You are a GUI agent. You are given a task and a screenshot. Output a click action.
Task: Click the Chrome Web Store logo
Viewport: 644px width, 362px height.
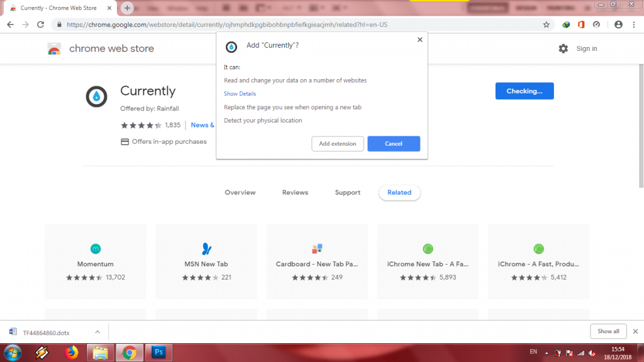click(54, 49)
